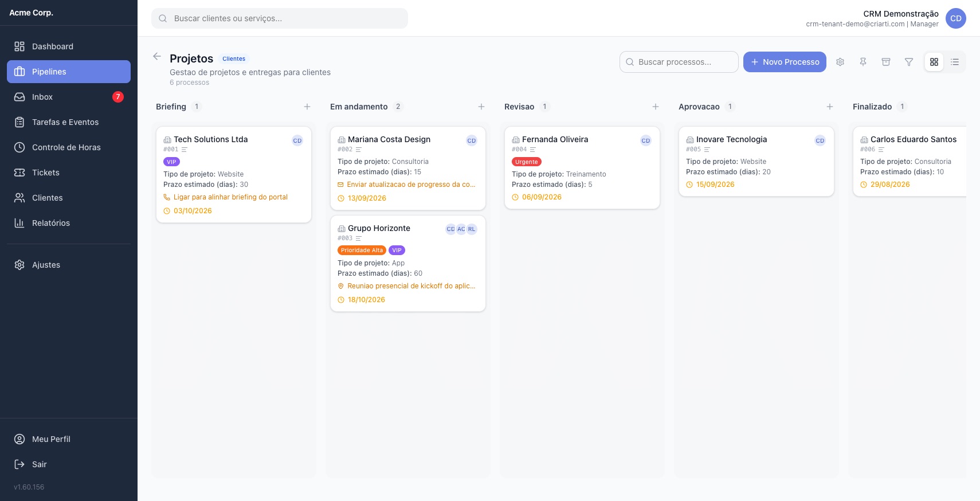Screen dimensions: 980x501
Task: Click due date 18/10/2026
Action: pyautogui.click(x=366, y=300)
